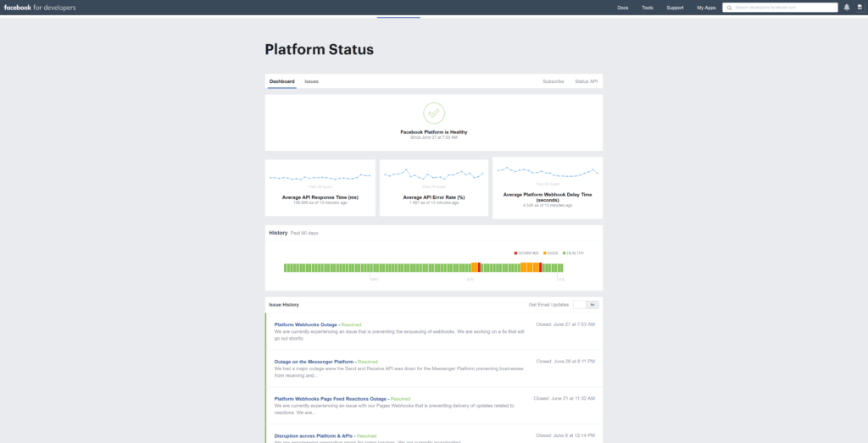Click the Facebook for developers logo
Viewport: 868px width, 443px height.
[x=40, y=8]
